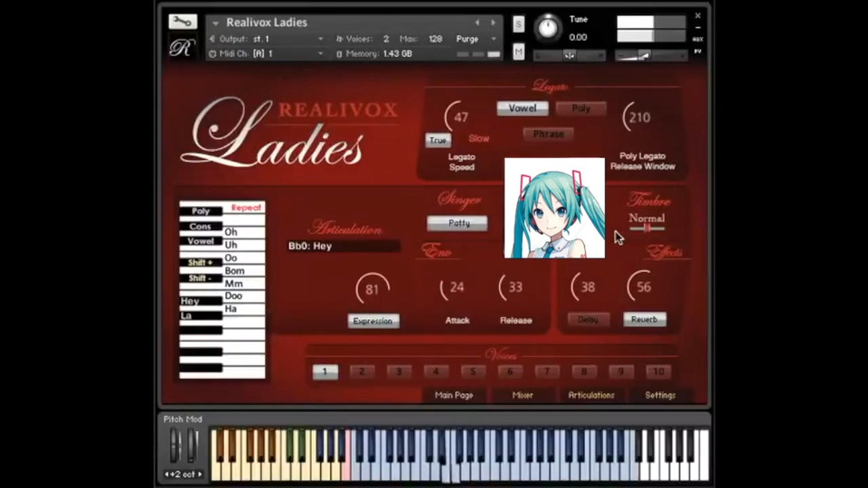
Task: Shift keyboard octave down with left arrow
Action: point(166,474)
